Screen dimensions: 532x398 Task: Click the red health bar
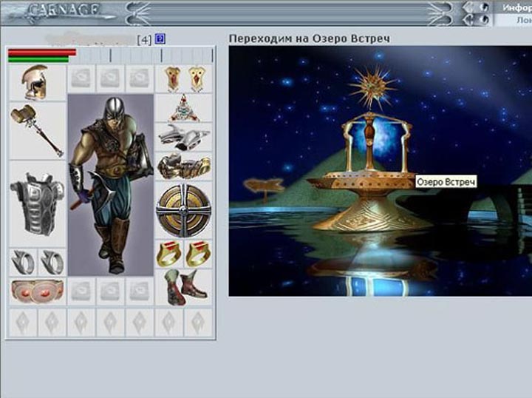pos(42,53)
